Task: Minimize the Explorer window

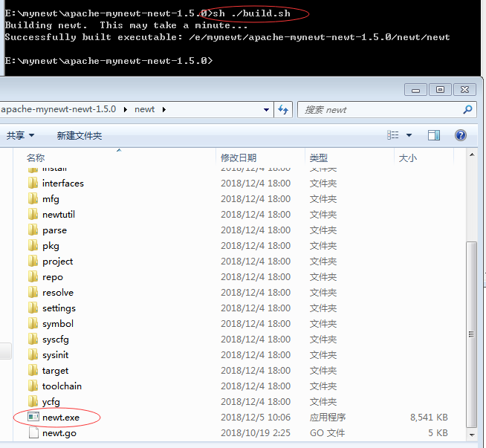Action: (415, 90)
